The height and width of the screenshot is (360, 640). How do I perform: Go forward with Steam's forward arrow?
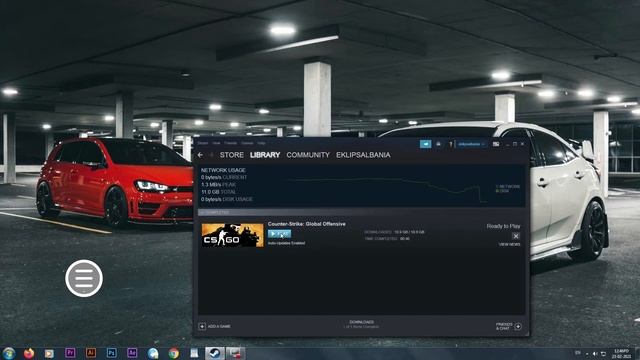tap(211, 155)
